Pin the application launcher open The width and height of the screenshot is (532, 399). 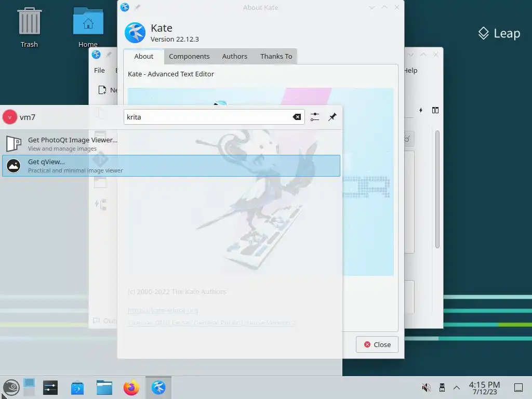pos(332,117)
